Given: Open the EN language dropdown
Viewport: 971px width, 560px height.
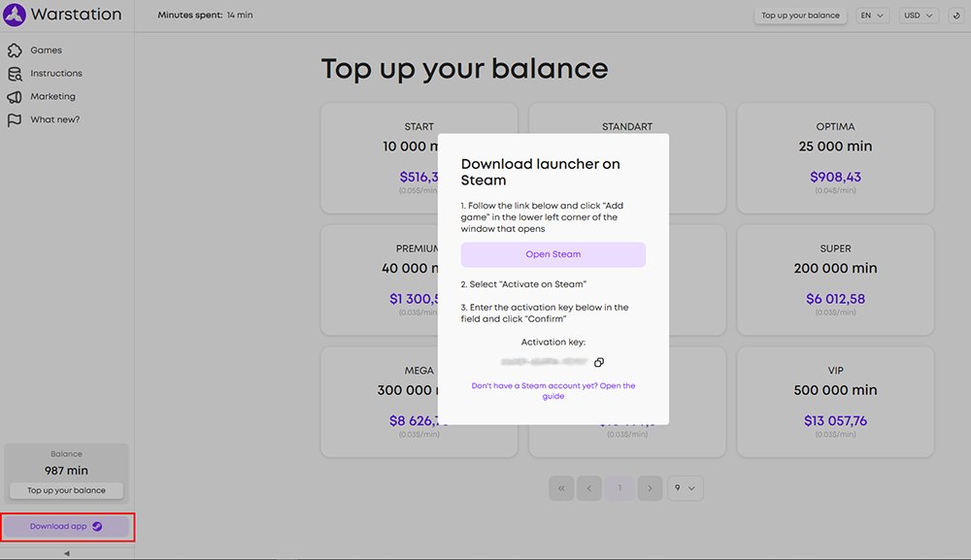Looking at the screenshot, I should click(x=874, y=16).
